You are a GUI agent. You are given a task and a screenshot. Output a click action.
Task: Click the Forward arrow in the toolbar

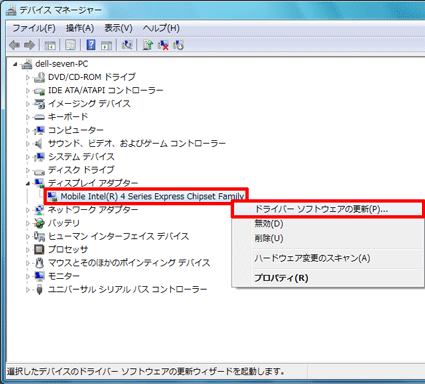coord(29,45)
